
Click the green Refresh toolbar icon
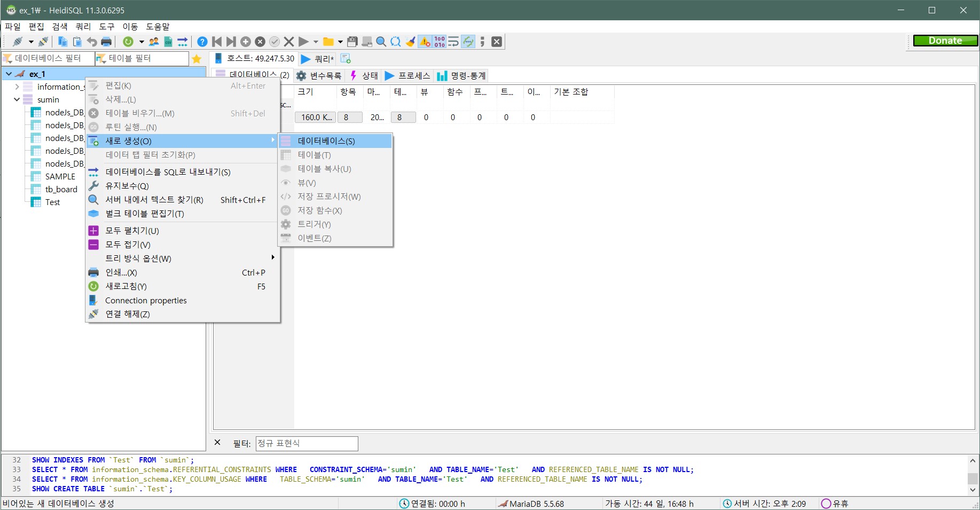[128, 42]
